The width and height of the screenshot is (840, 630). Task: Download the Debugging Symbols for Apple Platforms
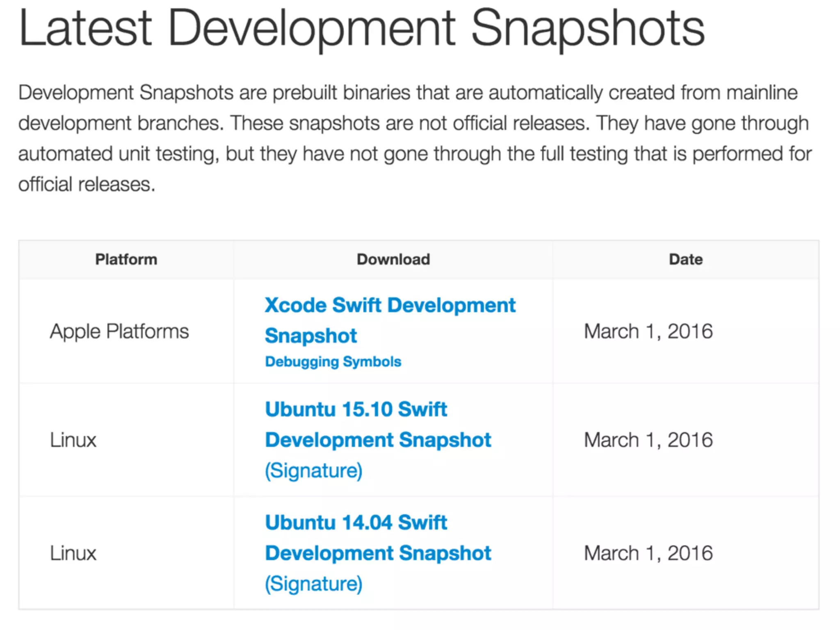[x=333, y=362]
